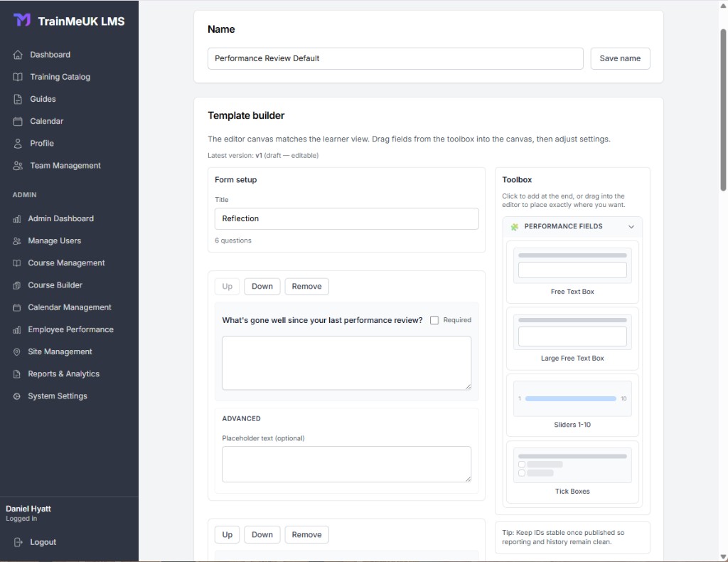Image resolution: width=728 pixels, height=562 pixels.
Task: Add a Tick Boxes field
Action: coord(572,472)
